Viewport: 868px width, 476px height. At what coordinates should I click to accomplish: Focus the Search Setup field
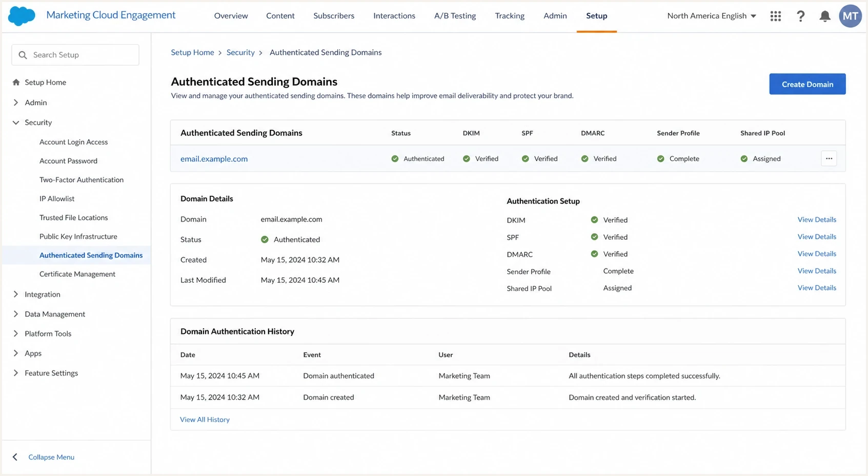tap(75, 55)
